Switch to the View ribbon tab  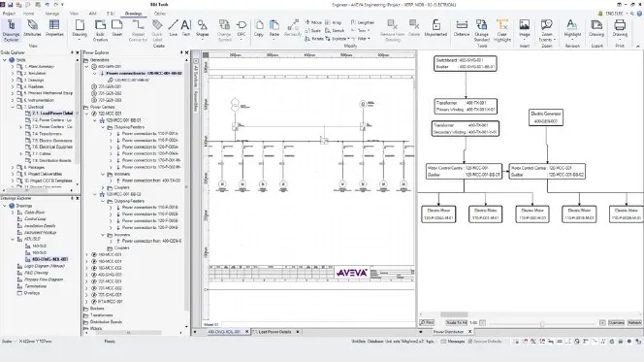tap(74, 14)
